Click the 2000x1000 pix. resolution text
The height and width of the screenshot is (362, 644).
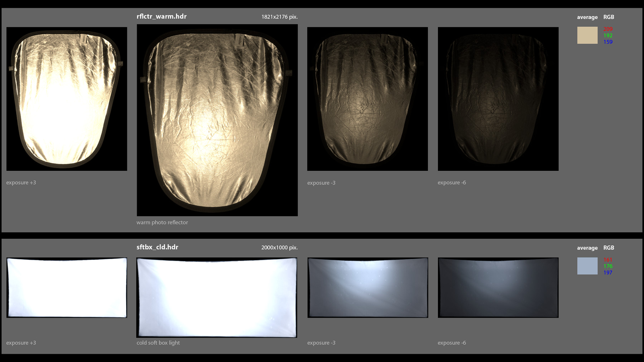coord(279,247)
